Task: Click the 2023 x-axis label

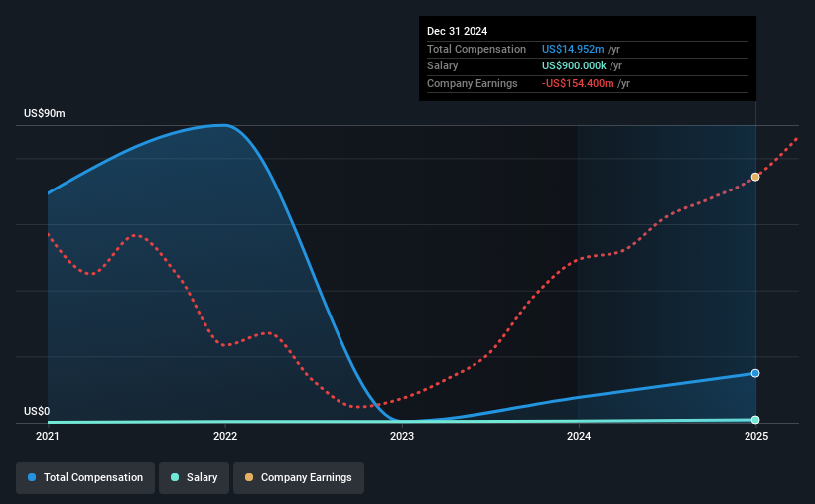Action: (x=402, y=436)
